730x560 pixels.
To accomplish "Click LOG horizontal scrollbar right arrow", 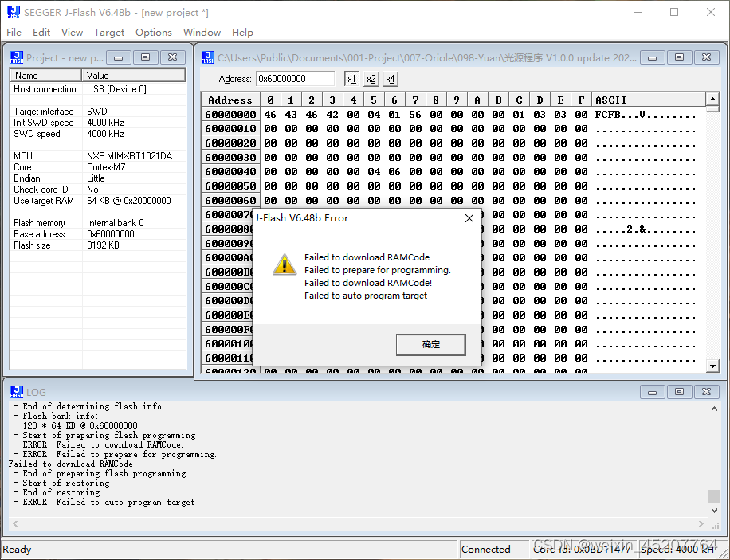I will pyautogui.click(x=701, y=523).
